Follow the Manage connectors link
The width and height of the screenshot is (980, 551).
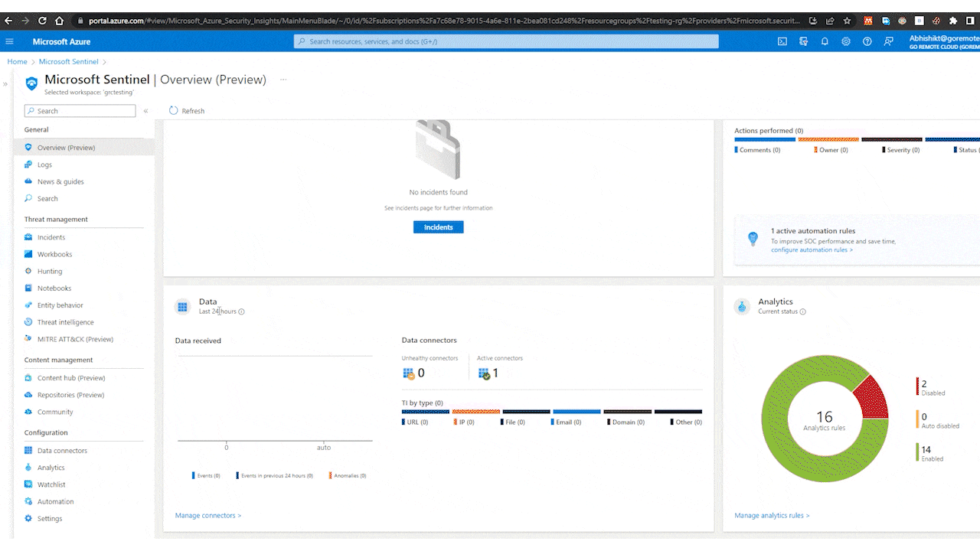(208, 516)
